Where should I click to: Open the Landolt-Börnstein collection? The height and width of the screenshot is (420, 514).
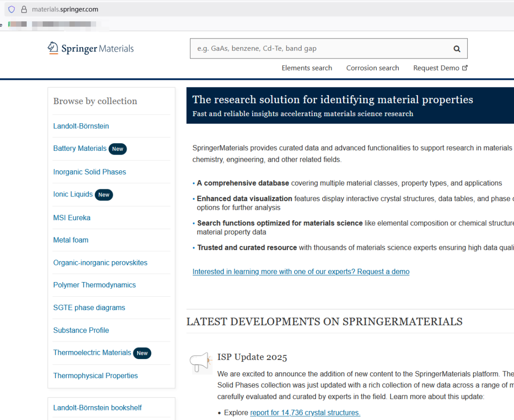coord(81,126)
